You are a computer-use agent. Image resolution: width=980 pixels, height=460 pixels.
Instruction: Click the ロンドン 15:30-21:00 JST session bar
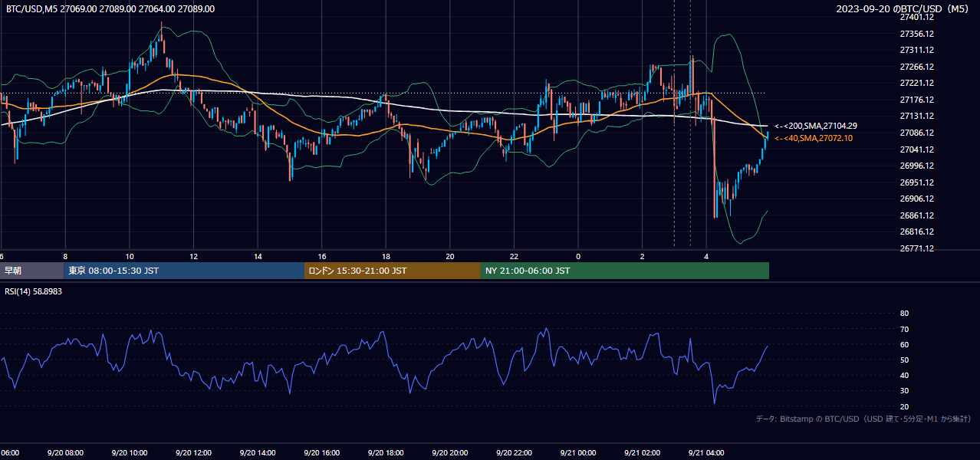pyautogui.click(x=393, y=271)
